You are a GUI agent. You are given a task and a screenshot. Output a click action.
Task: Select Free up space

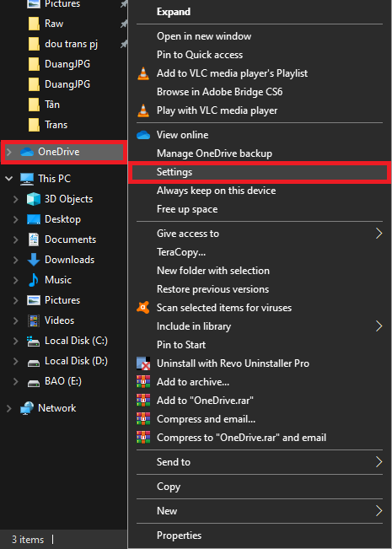[260, 209]
